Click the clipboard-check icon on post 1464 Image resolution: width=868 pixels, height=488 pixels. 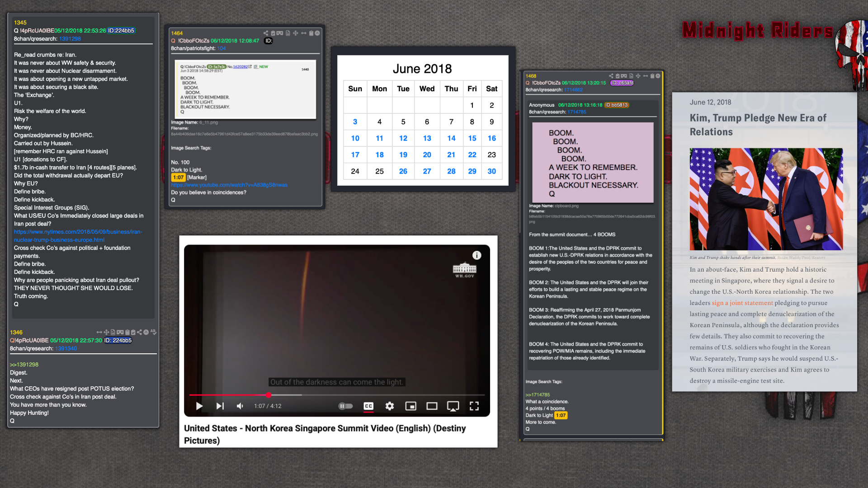pyautogui.click(x=273, y=33)
